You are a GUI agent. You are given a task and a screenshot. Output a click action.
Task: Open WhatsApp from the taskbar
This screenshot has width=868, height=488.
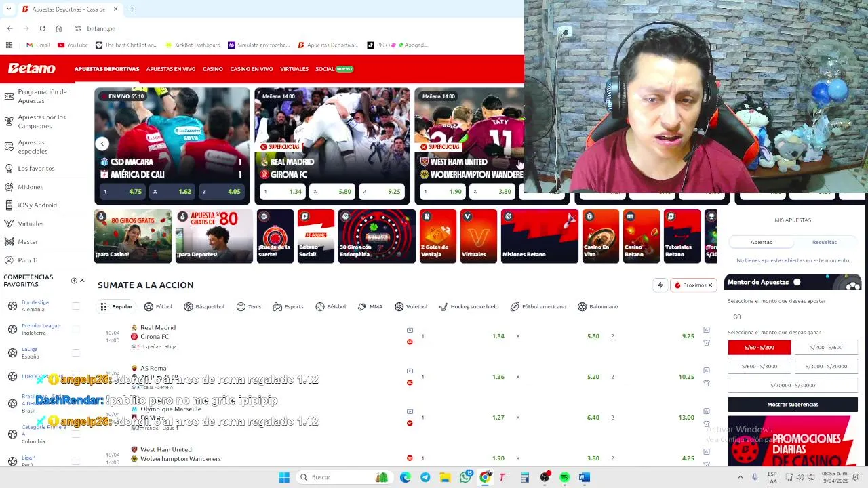coord(465,477)
